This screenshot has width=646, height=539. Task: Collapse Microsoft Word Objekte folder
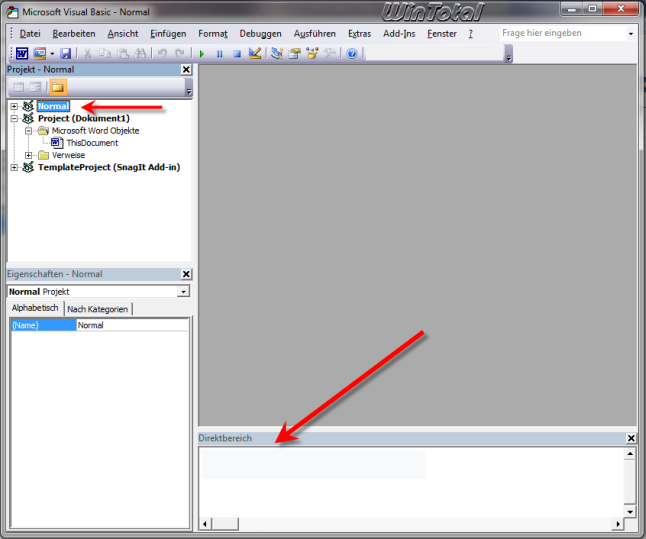click(28, 131)
